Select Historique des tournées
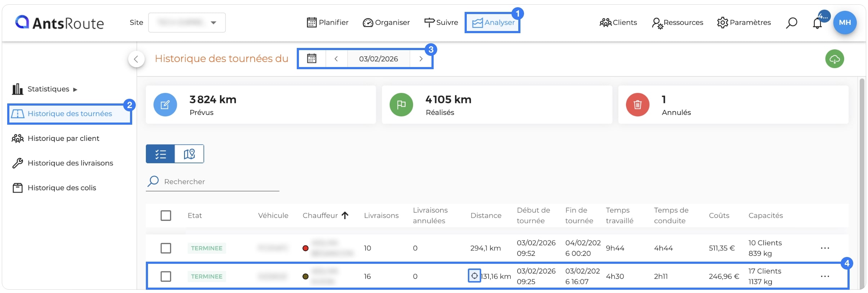Image resolution: width=868 pixels, height=293 pixels. tap(70, 114)
